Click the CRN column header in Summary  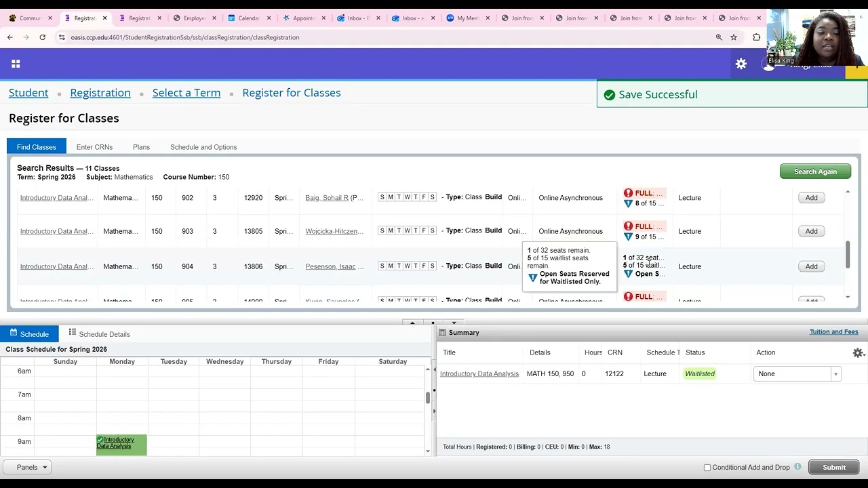615,352
